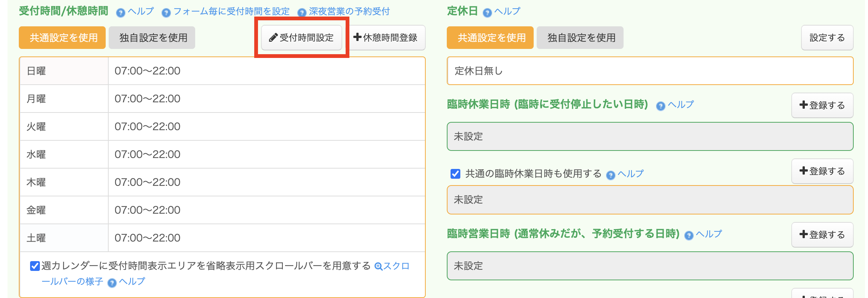Click question icon next to フォーム毎に受付時間を設定
Viewport: 868px width, 298px height.
(x=166, y=13)
